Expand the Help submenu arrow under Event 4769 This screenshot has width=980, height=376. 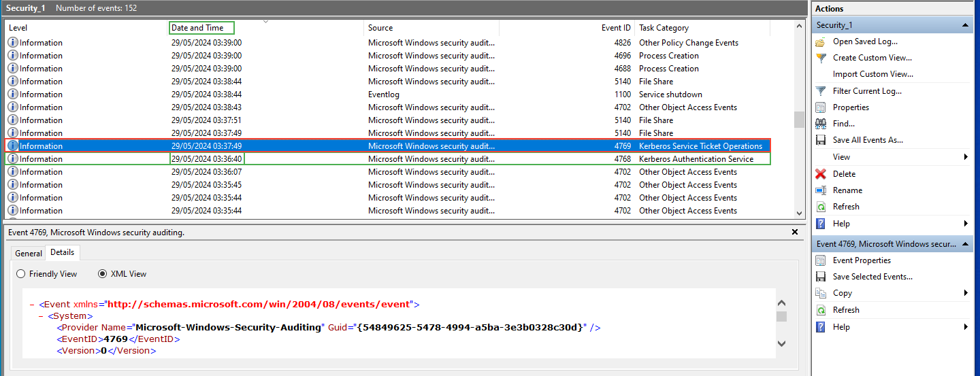click(x=966, y=327)
